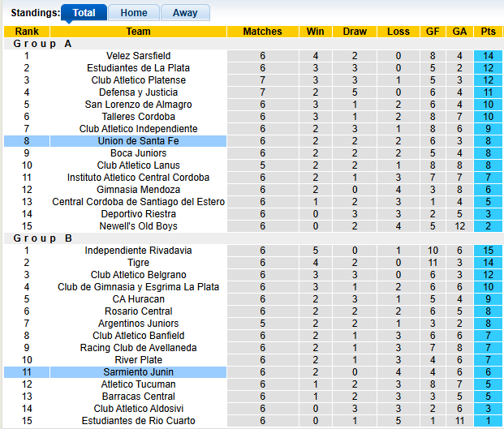Image resolution: width=504 pixels, height=429 pixels.
Task: Click the Team column header
Action: 138,32
